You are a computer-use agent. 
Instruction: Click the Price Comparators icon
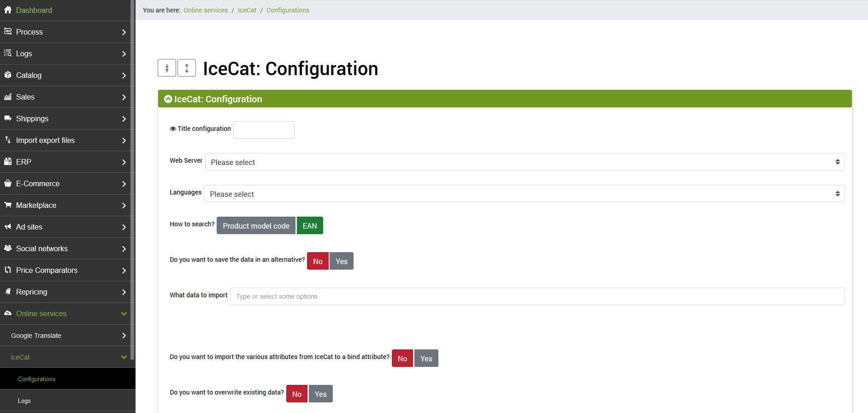[7, 270]
